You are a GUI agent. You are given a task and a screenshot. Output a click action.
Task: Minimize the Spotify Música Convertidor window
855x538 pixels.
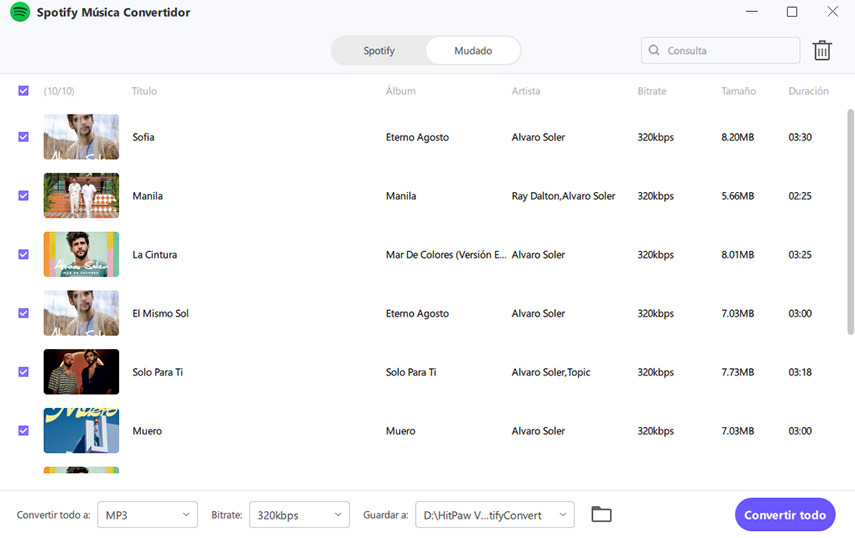point(752,11)
